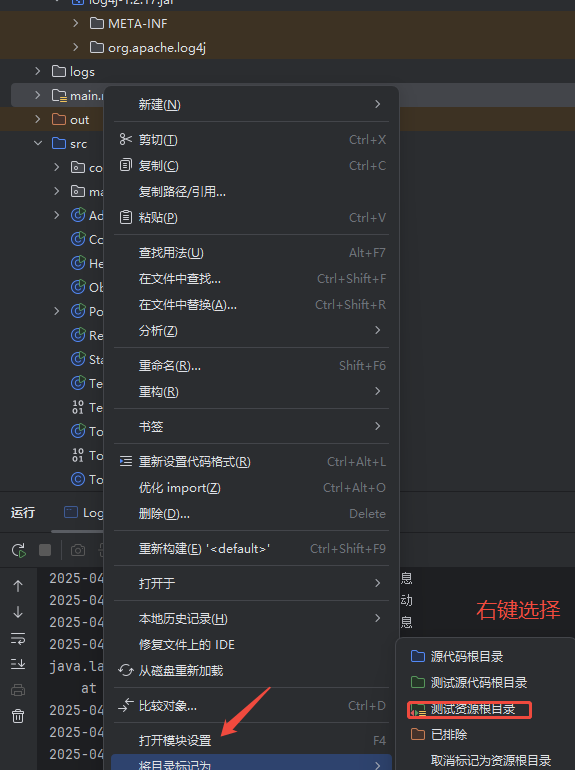Click the stop button in run toolbar
The image size is (575, 770).
(x=45, y=550)
